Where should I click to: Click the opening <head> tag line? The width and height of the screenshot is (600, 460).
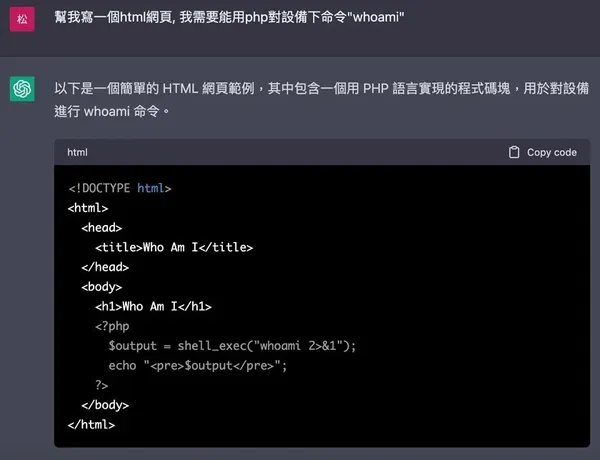(x=101, y=227)
